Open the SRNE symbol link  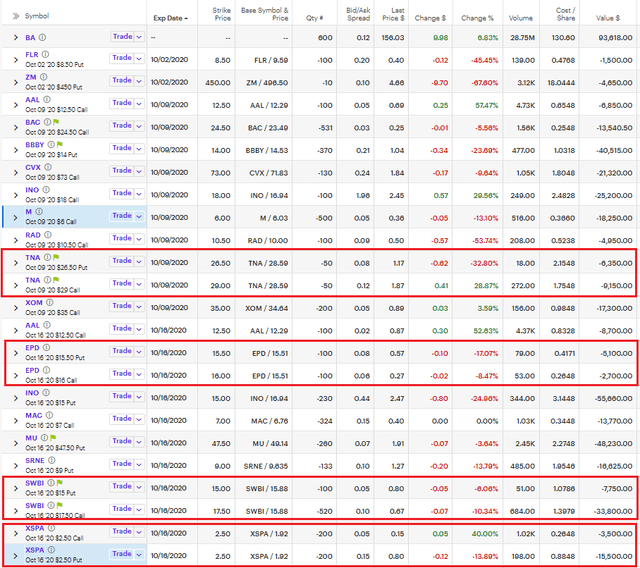pyautogui.click(x=35, y=461)
